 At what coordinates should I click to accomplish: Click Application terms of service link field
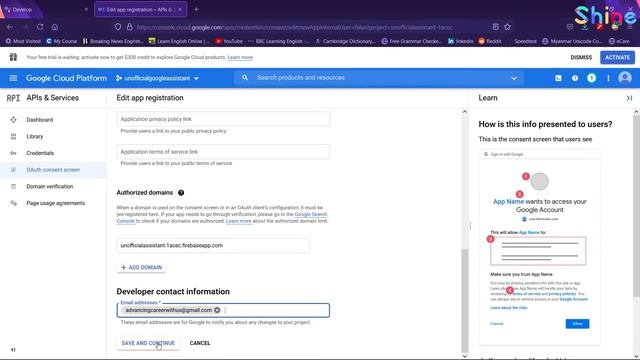223,152
